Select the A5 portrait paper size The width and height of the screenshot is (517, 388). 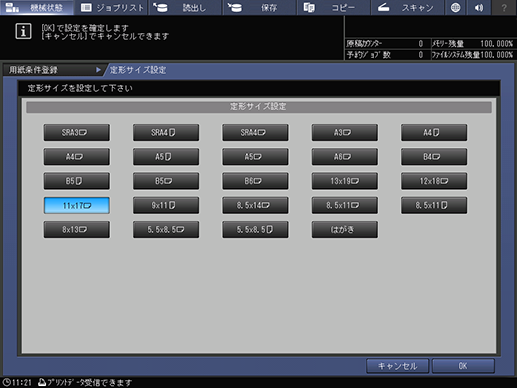[x=166, y=157]
